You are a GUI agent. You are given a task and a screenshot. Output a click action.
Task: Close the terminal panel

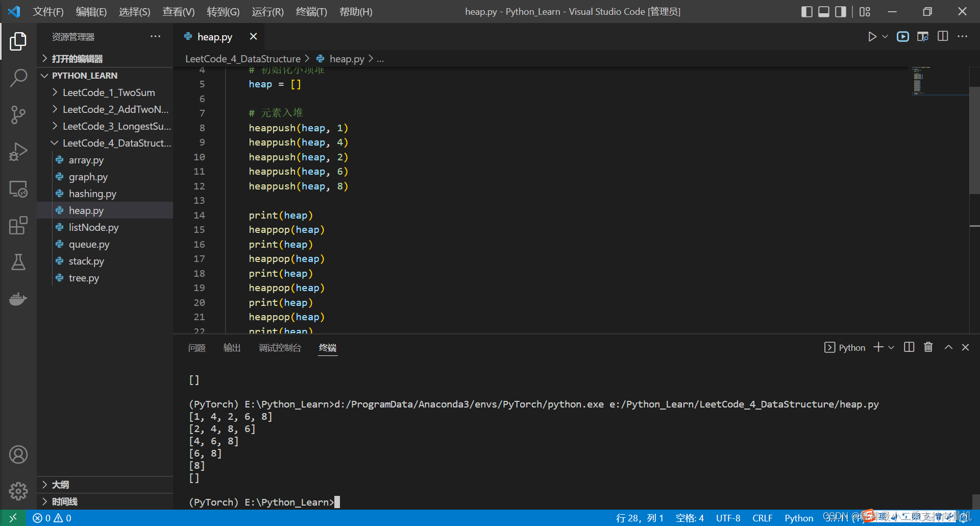pos(965,347)
